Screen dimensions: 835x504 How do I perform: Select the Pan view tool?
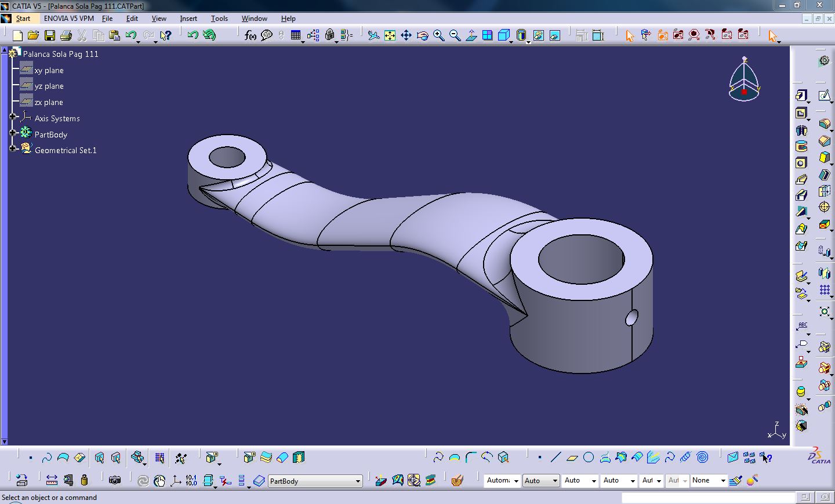pos(406,35)
